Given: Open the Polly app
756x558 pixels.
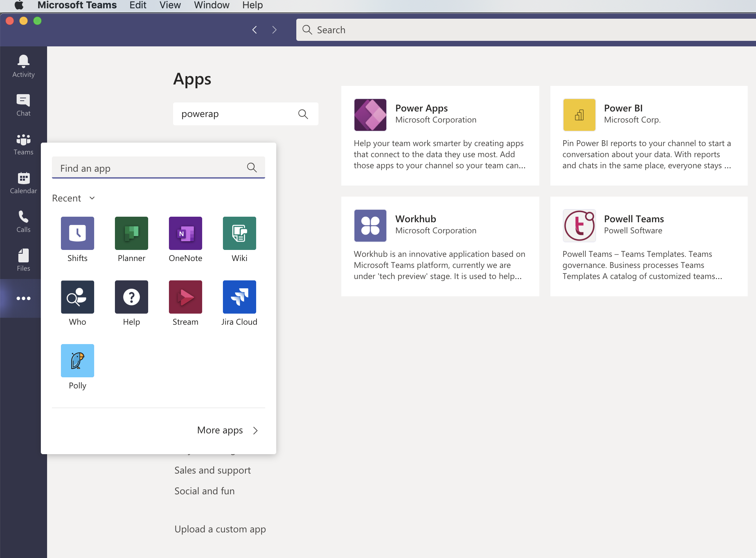Looking at the screenshot, I should tap(77, 361).
